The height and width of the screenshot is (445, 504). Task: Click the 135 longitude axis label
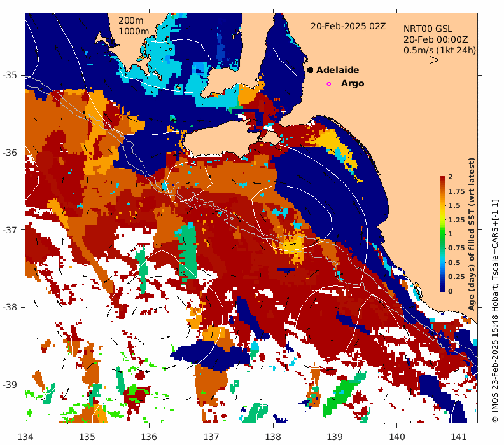[87, 437]
